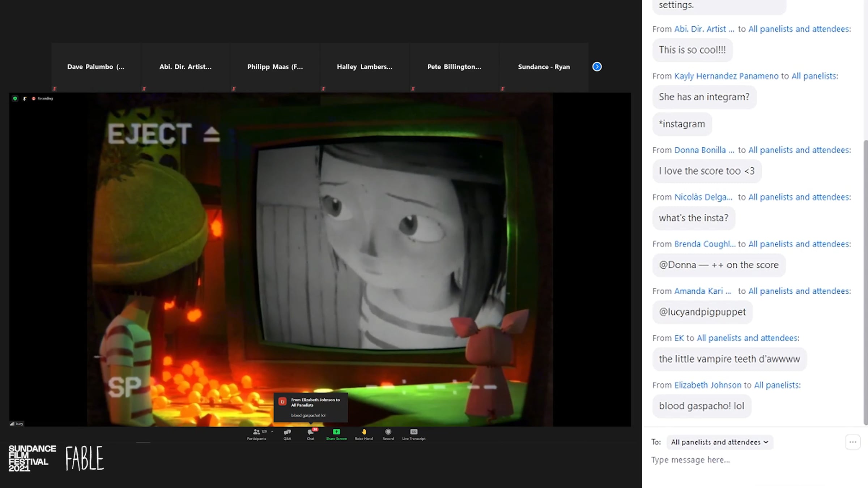The image size is (868, 488).
Task: Click the Elizabeth Johnson sender name link
Action: (708, 385)
